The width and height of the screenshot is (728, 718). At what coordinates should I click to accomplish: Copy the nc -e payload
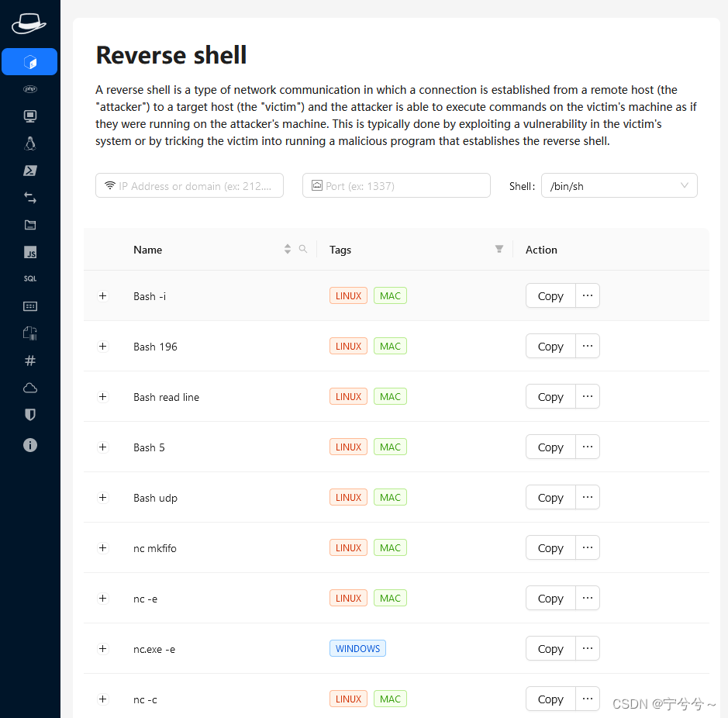point(550,598)
